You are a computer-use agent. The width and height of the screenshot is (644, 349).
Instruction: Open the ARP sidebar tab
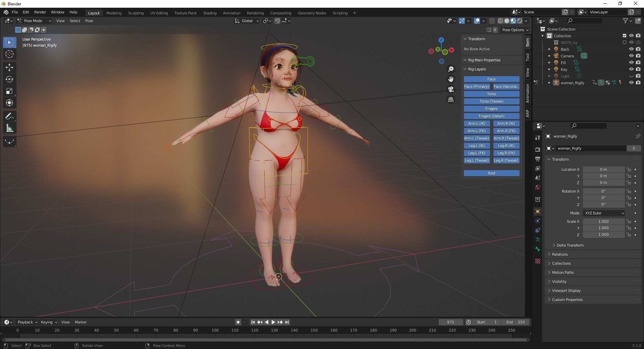pos(528,113)
